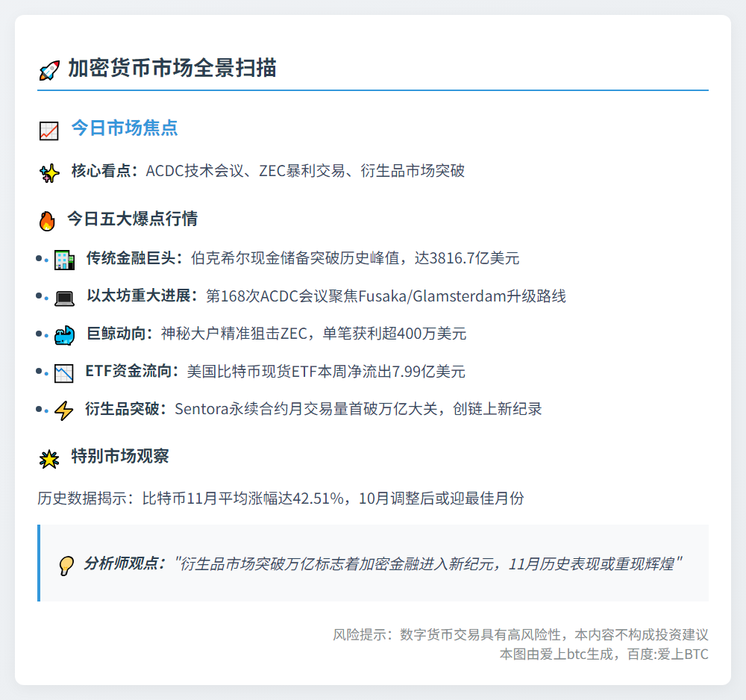Click the bullet point before 巨鲸动向
Screen dimensions: 746x700
click(39, 334)
